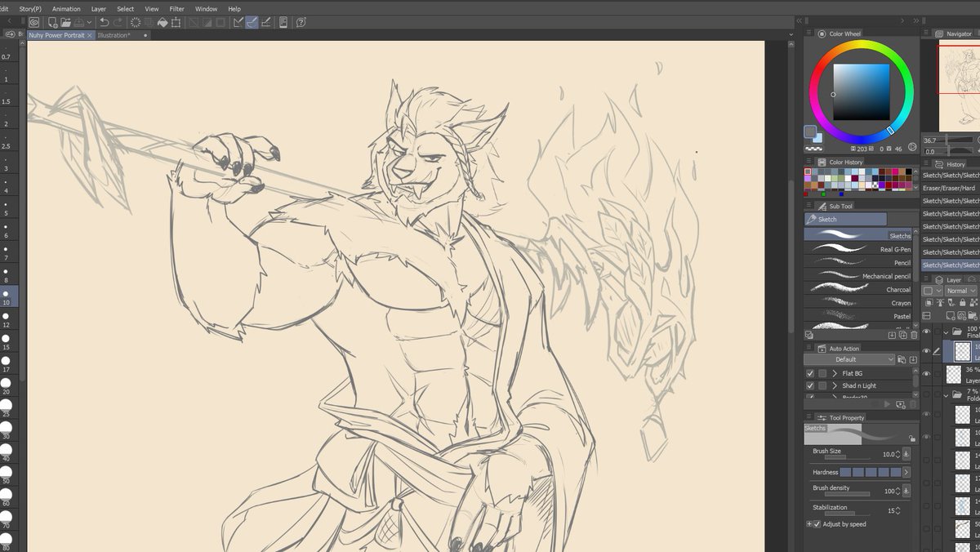980x552 pixels.
Task: Open the Animation menu
Action: [x=66, y=9]
